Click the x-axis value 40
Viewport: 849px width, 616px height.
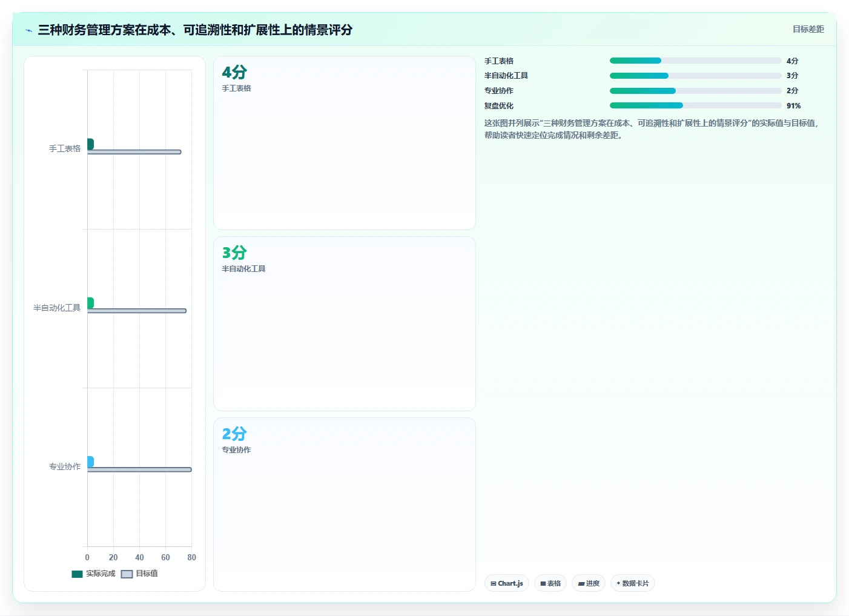[x=139, y=557]
